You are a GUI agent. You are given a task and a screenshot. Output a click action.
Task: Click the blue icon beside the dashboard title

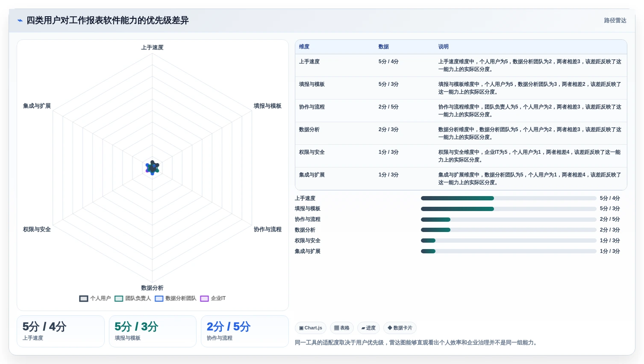click(20, 21)
